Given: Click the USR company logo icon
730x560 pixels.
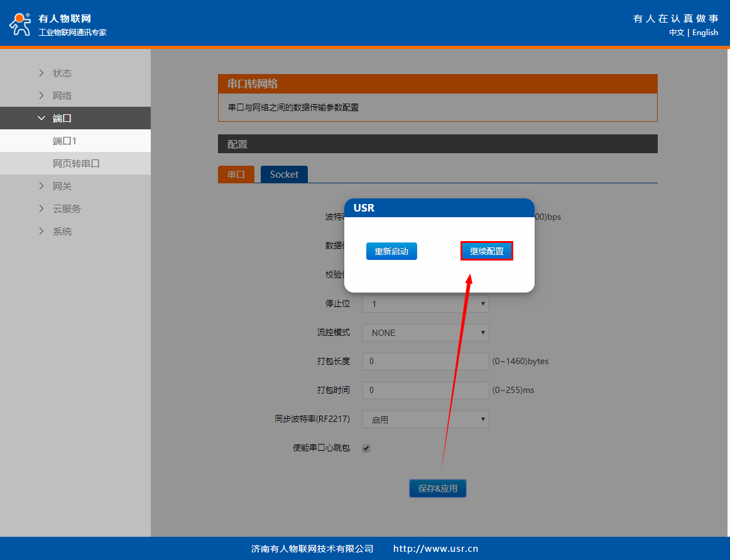Looking at the screenshot, I should coord(19,24).
